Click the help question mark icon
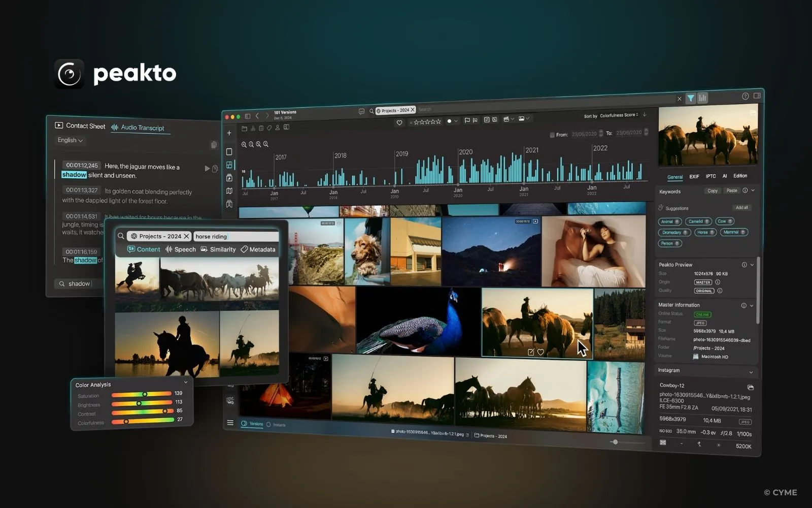The height and width of the screenshot is (508, 812). point(745,96)
